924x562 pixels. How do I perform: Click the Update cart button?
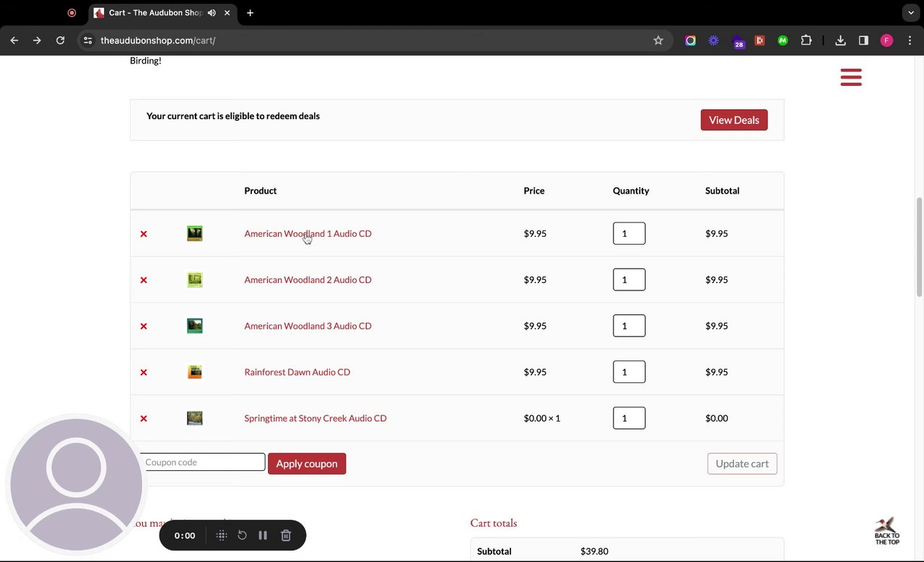click(742, 464)
